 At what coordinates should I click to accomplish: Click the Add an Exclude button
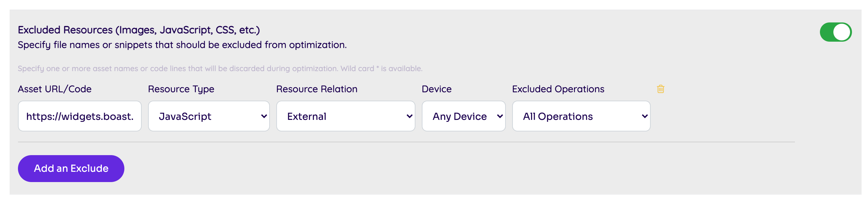71,168
